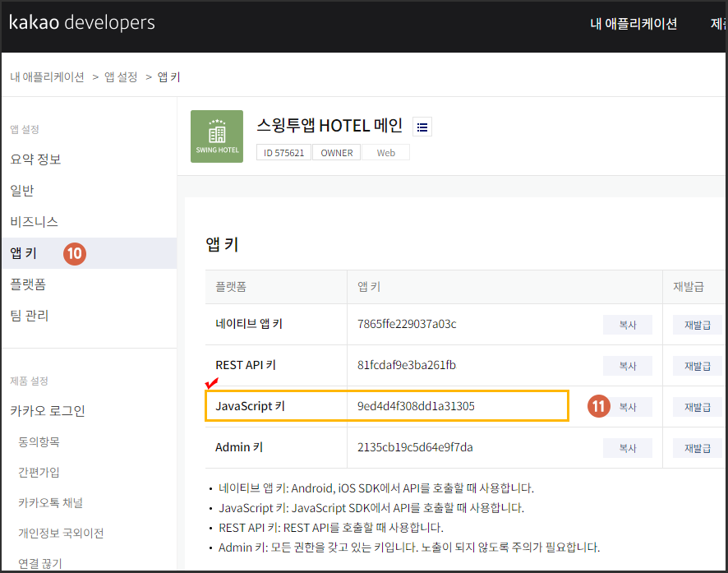Copy the JavaScript key
This screenshot has height=573, width=728.
point(627,407)
